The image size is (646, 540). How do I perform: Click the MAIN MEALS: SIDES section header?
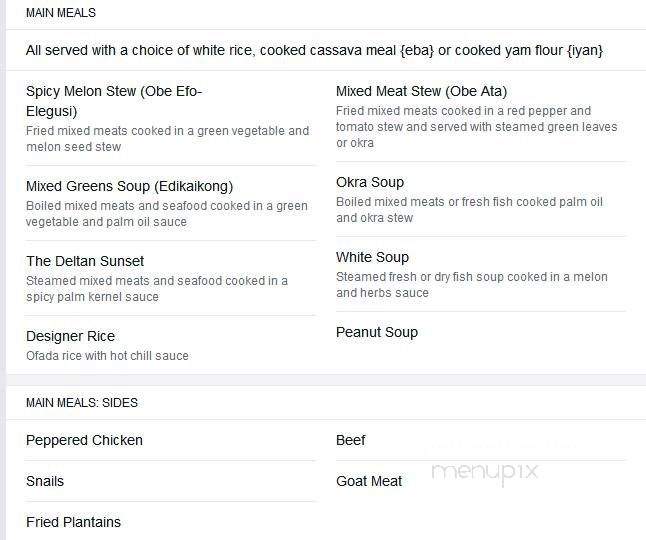pyautogui.click(x=82, y=402)
